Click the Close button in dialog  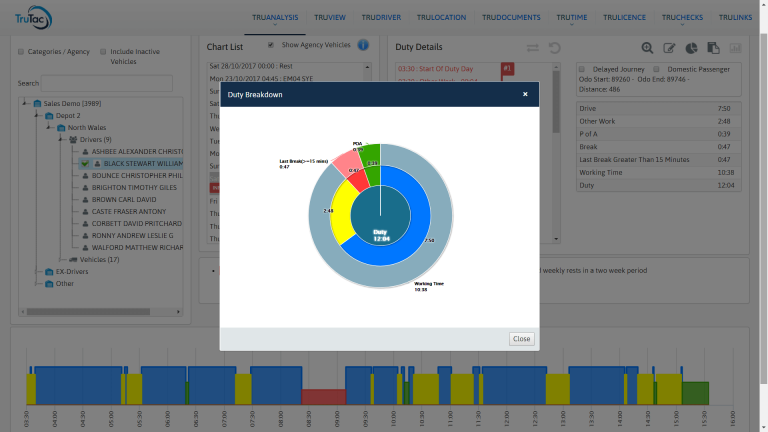[x=521, y=339]
